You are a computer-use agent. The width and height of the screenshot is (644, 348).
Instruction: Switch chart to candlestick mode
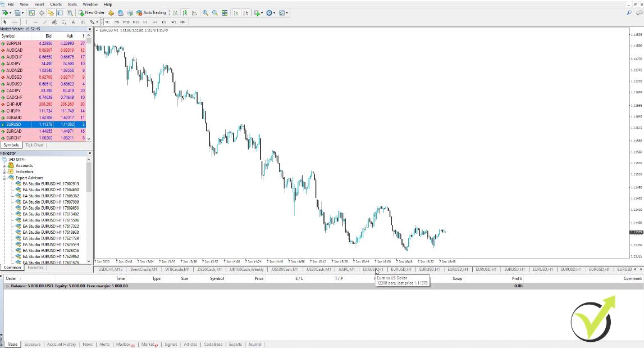coord(185,12)
